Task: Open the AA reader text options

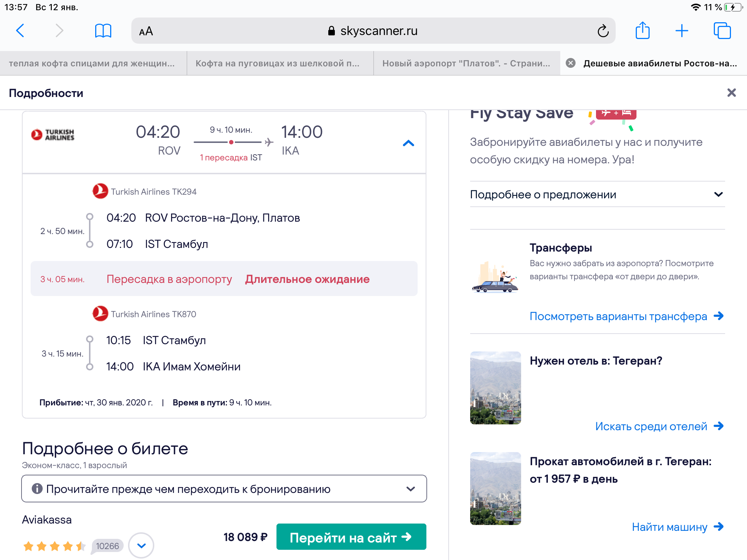Action: pos(146,31)
